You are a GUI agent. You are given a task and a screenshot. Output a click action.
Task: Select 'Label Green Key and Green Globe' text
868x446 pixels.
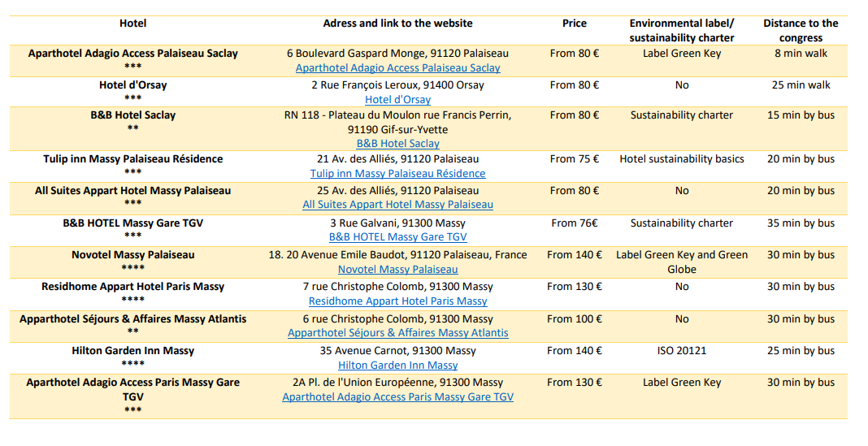681,262
